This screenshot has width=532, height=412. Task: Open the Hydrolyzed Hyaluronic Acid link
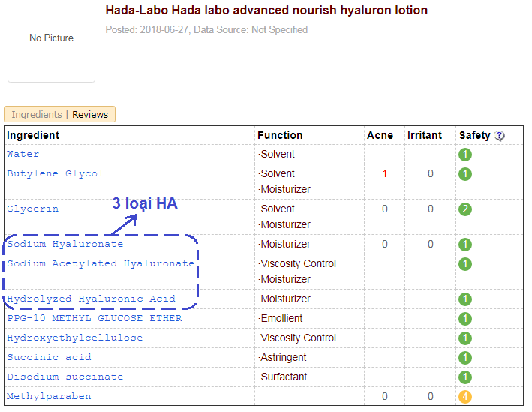(x=91, y=299)
